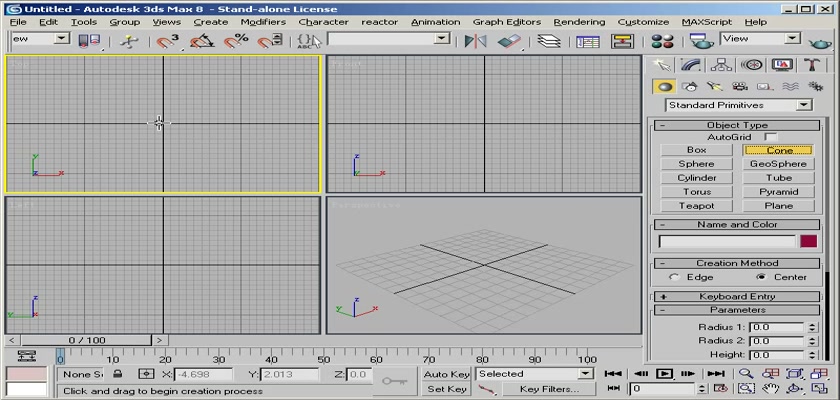Click the Mirror tool icon
This screenshot has width=840, height=400.
coord(475,41)
